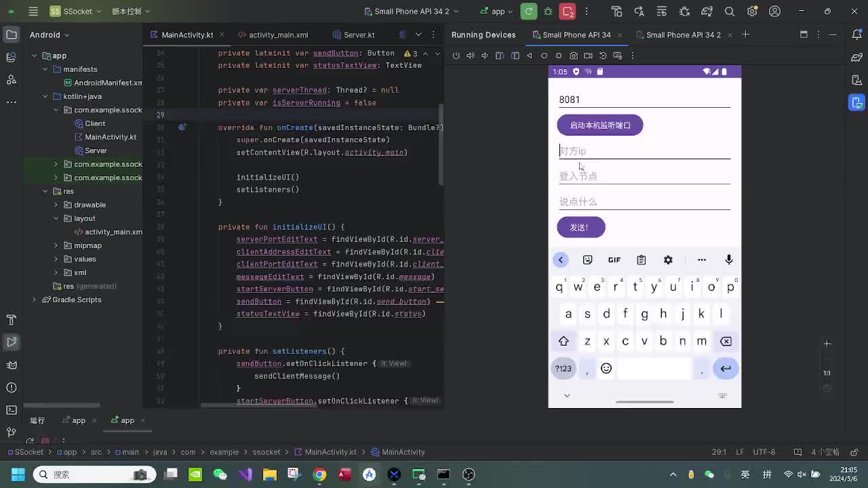Open the Android project view dropdown

click(50, 35)
